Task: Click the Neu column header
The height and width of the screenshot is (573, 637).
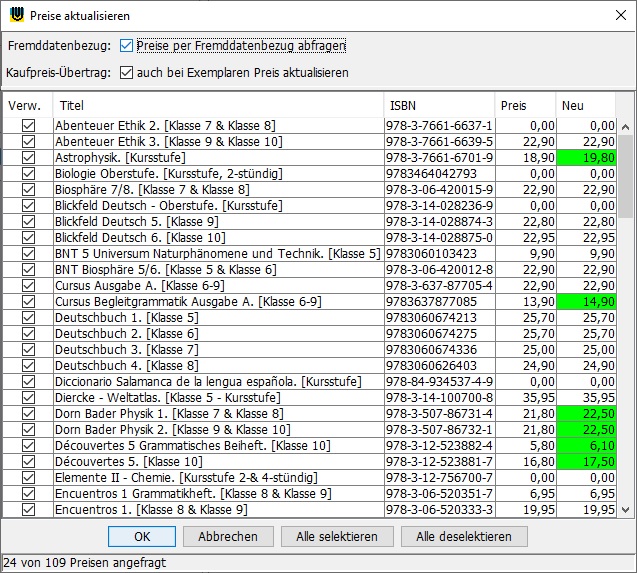Action: (585, 105)
